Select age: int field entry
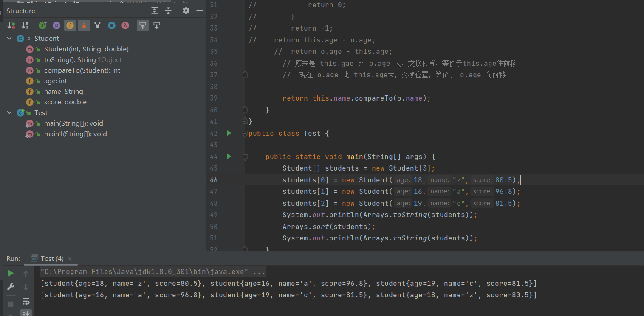The image size is (644, 316). pyautogui.click(x=56, y=81)
